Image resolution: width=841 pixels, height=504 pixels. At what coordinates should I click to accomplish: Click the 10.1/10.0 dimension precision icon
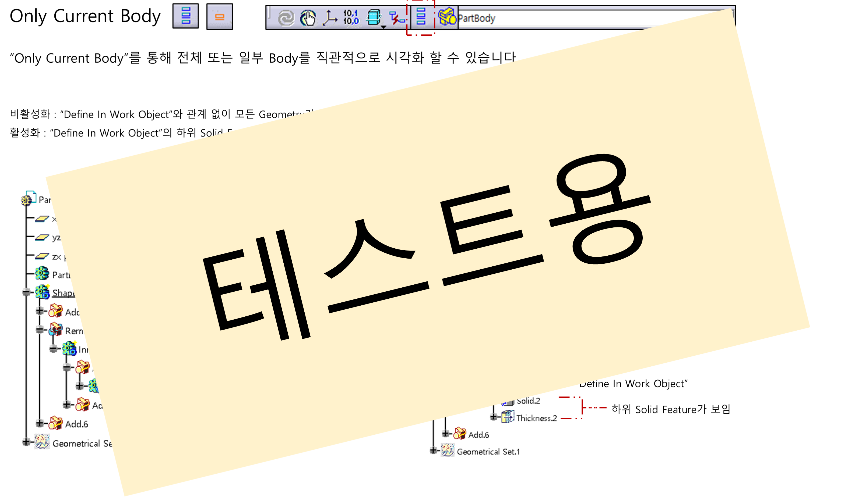click(x=351, y=17)
